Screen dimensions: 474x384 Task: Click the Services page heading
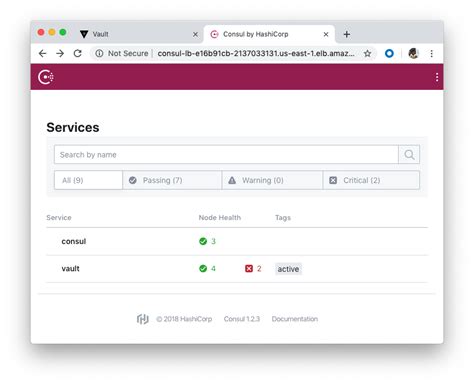pyautogui.click(x=73, y=127)
